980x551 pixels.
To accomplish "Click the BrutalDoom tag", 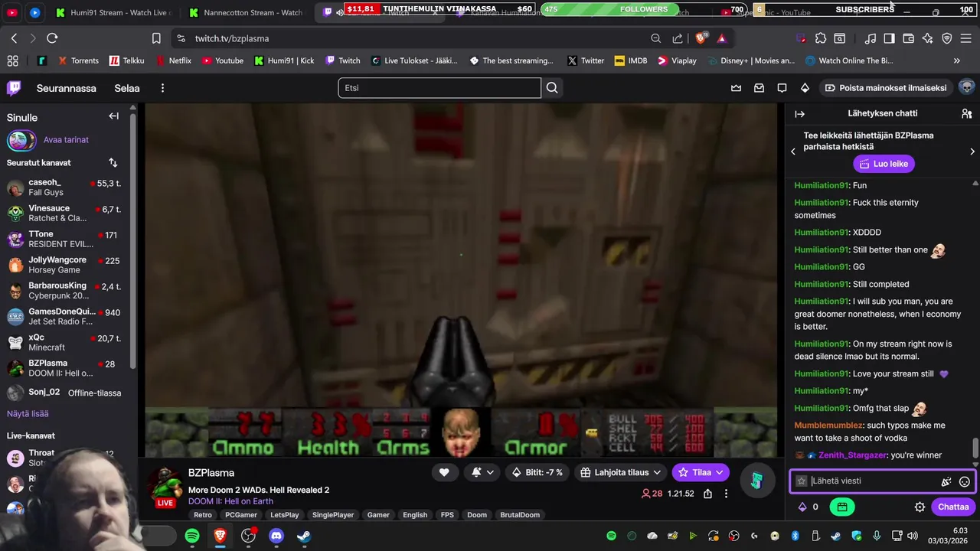I will 520,515.
